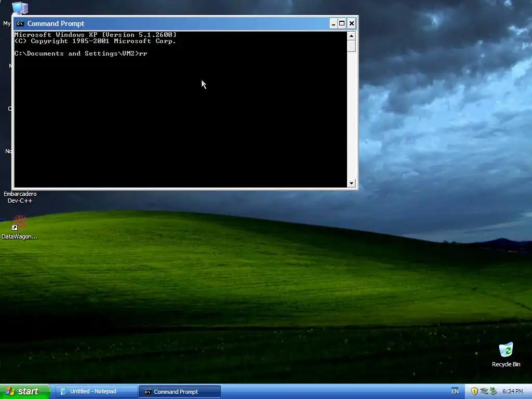Viewport: 532px width, 399px height.
Task: Click the Copyright 1985-2001 Microsoft Corp. line
Action: tap(96, 41)
